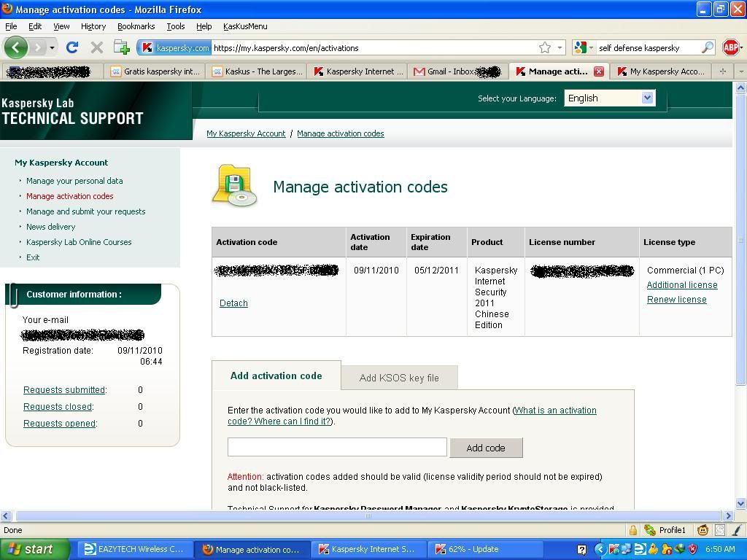Open the View menu
The image size is (747, 560).
coord(61,26)
